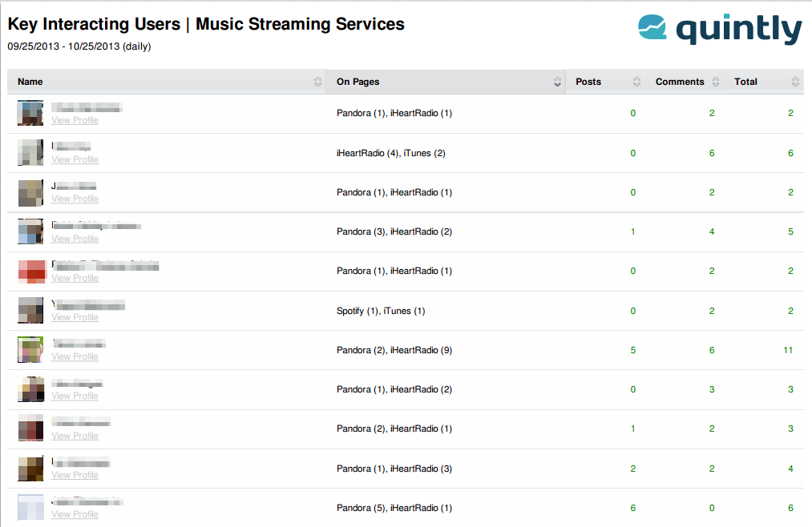This screenshot has width=812, height=527.
Task: Toggle sorting with the Posts column sort icon
Action: pos(636,82)
